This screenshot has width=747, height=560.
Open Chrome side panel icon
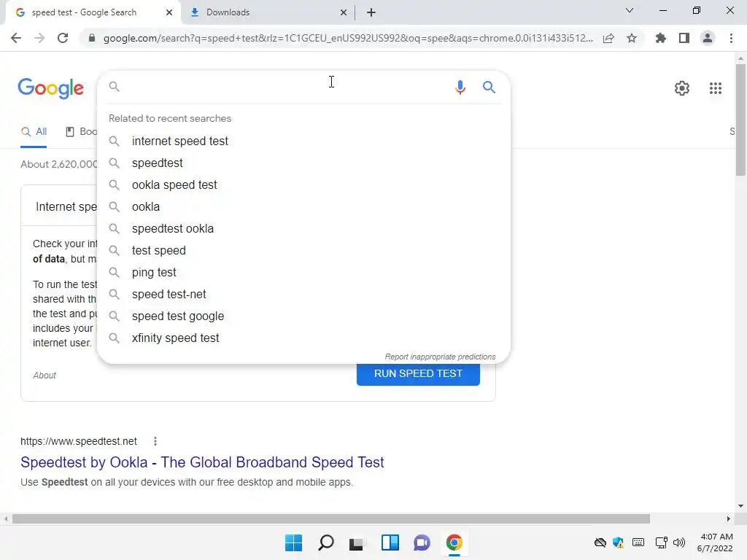coord(684,38)
